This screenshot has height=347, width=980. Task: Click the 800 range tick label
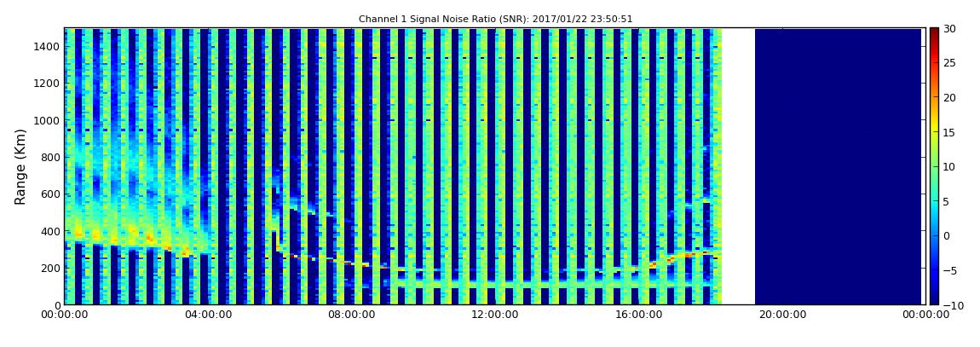tap(50, 157)
